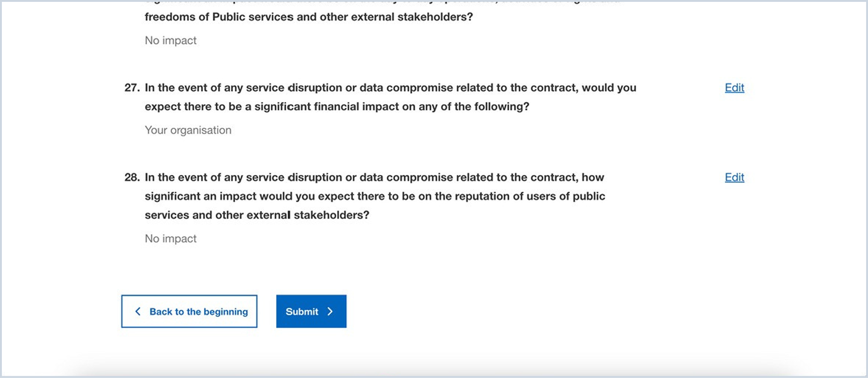This screenshot has width=868, height=378.
Task: Click the 'No impact' answer under question 28
Action: pyautogui.click(x=171, y=239)
